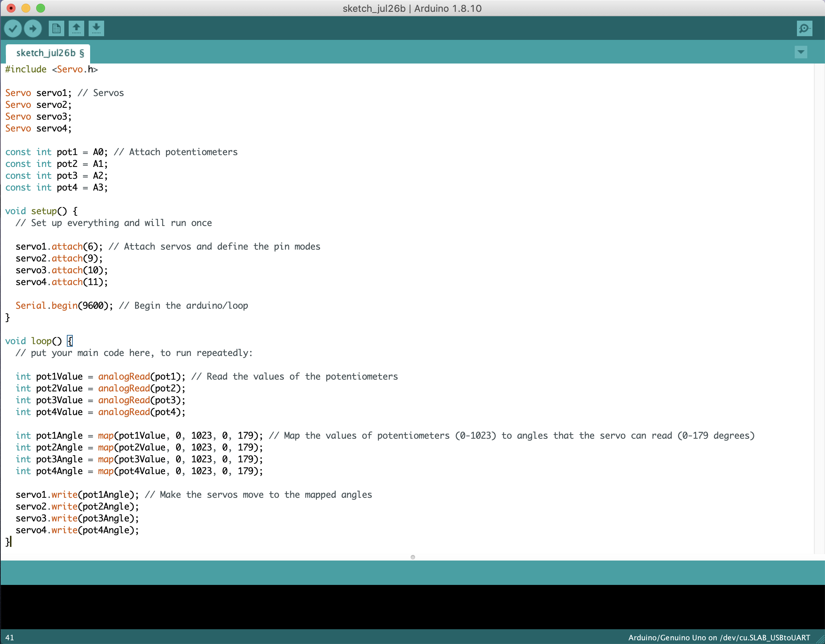Click the divider handle above the console
This screenshot has height=644, width=825.
click(x=412, y=557)
